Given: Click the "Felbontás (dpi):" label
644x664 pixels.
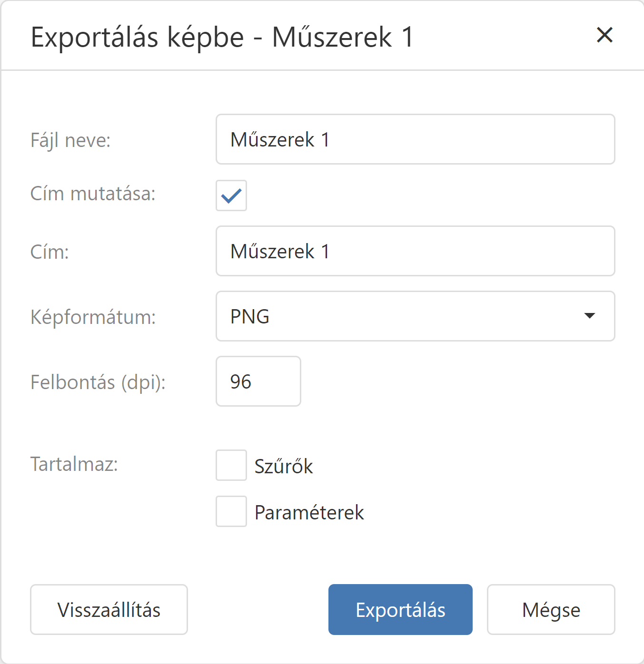Looking at the screenshot, I should [98, 382].
